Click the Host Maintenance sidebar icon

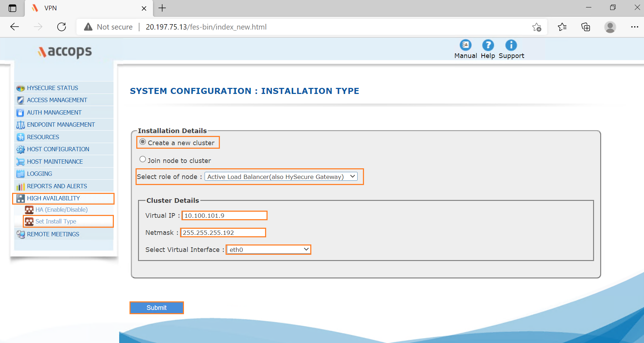tap(21, 162)
